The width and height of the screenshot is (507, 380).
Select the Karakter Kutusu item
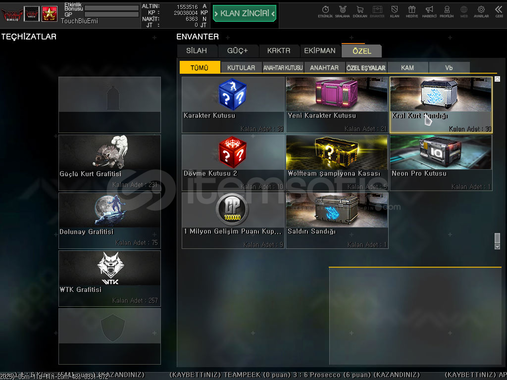233,105
